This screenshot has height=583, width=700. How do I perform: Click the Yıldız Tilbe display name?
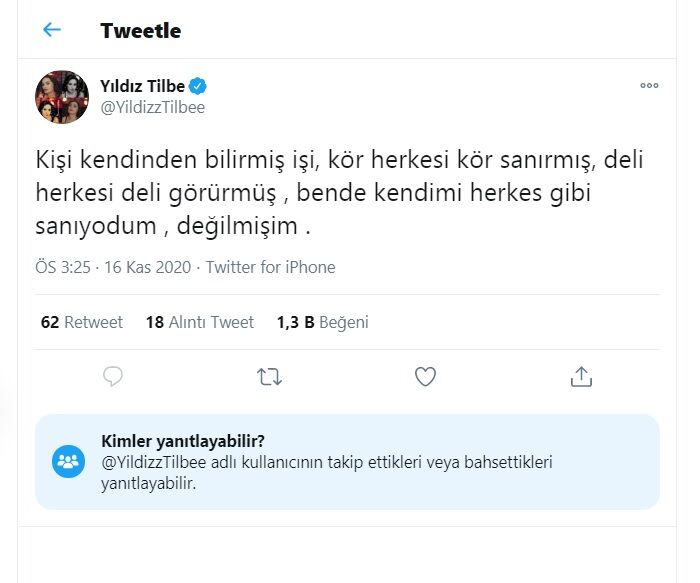pos(142,86)
